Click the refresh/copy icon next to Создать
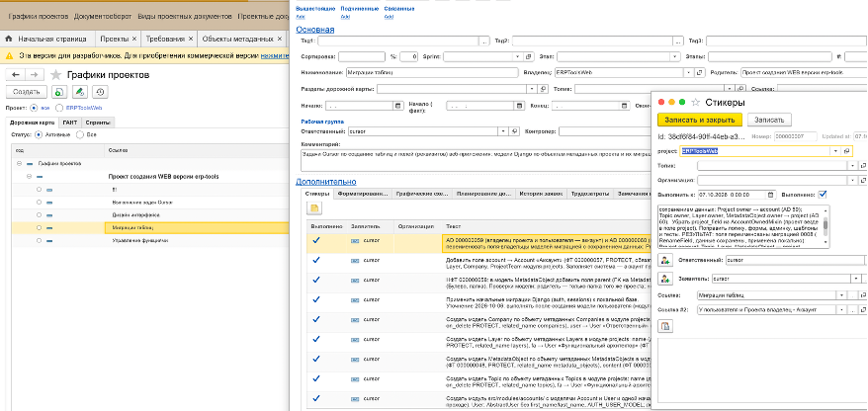Screen dimensions: 868x411 click(58, 92)
